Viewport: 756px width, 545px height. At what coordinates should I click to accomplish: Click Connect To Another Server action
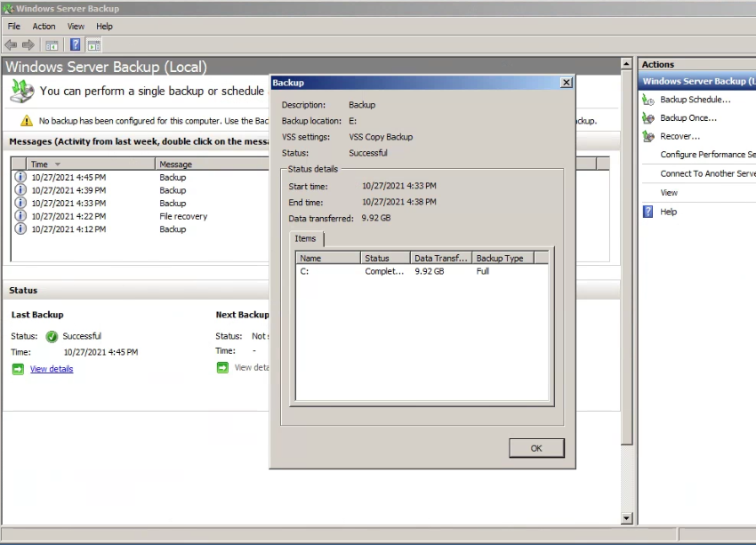click(x=708, y=173)
